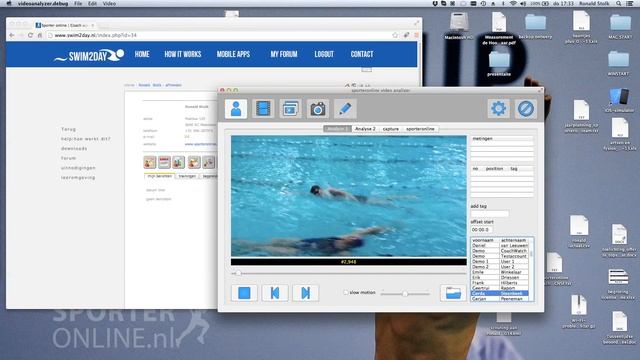Image resolution: width=640 pixels, height=360 pixels.
Task: Bookmark page with the star icon
Action: (395, 36)
